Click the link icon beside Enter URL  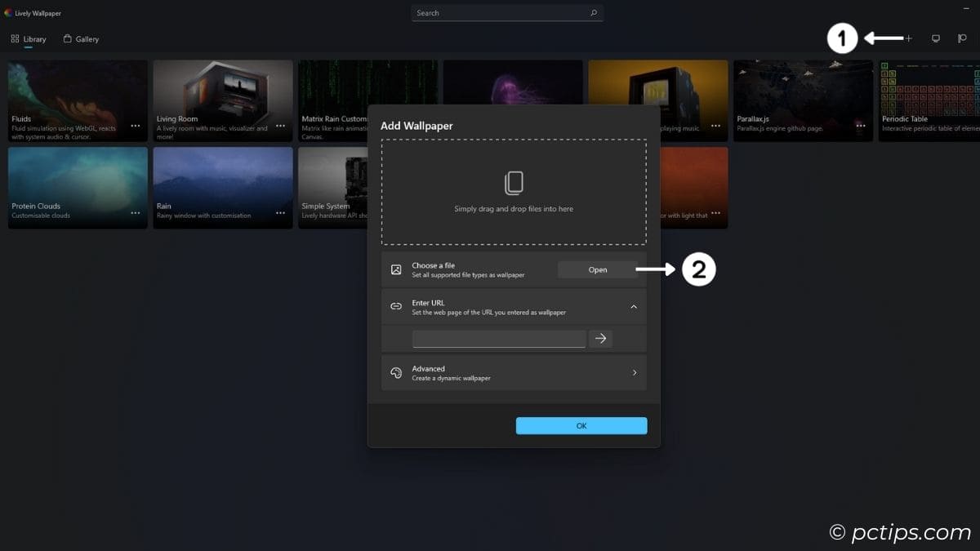397,306
